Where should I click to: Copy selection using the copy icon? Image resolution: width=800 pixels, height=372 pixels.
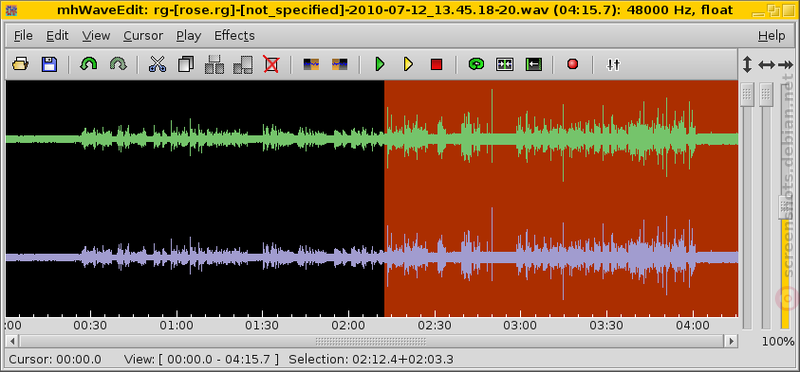point(186,64)
